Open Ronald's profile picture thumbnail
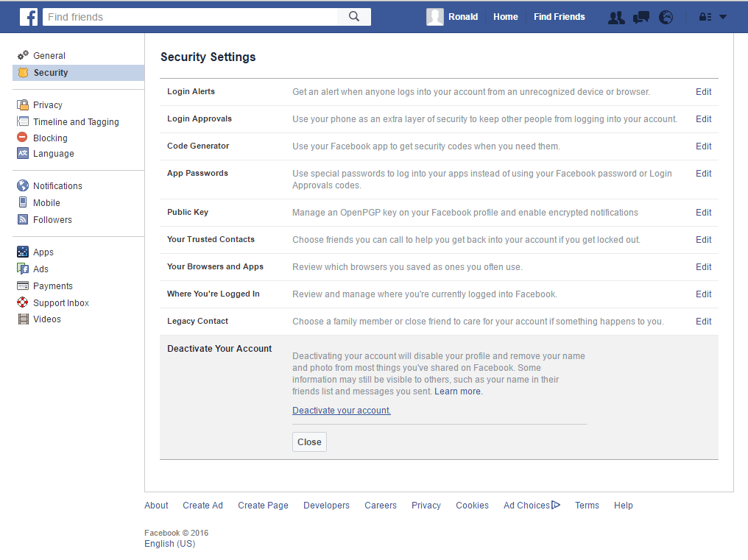Image resolution: width=748 pixels, height=560 pixels. point(434,17)
